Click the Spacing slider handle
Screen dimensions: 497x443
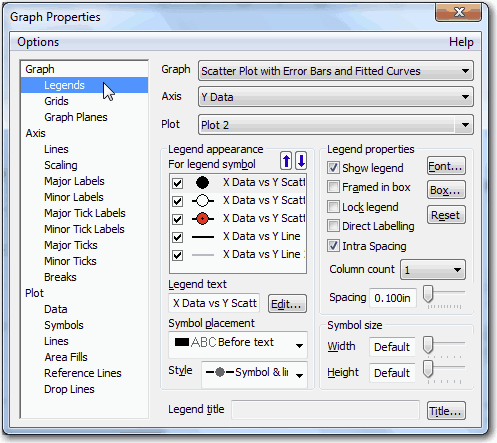tap(428, 294)
